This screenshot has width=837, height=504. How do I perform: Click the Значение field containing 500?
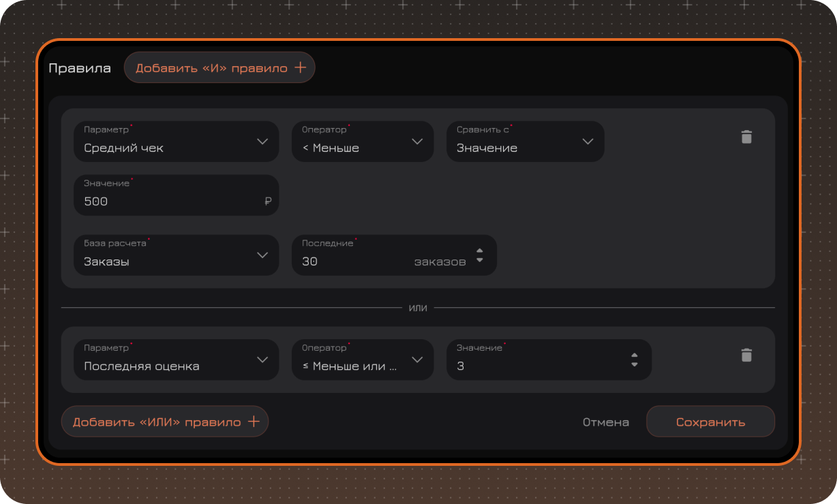click(177, 195)
